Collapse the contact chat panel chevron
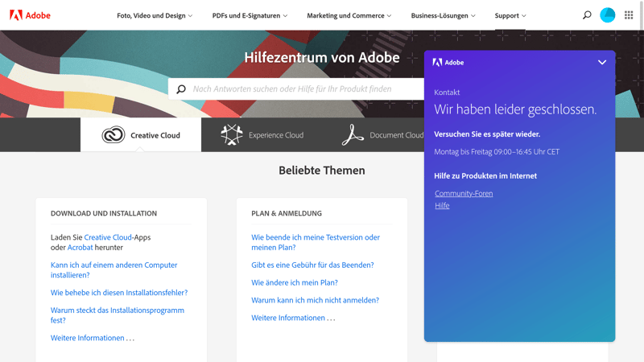Viewport: 644px width, 362px height. coord(601,62)
